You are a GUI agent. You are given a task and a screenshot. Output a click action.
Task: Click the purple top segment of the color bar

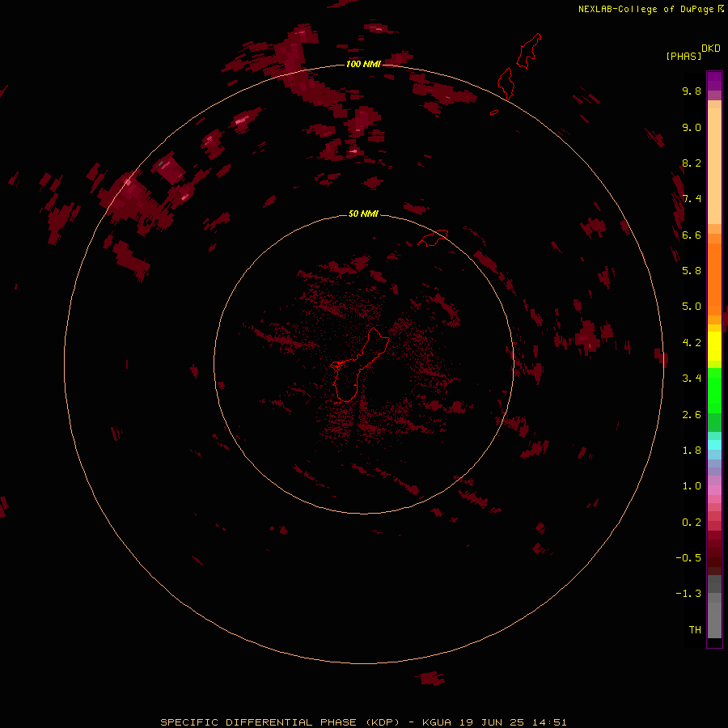click(714, 81)
